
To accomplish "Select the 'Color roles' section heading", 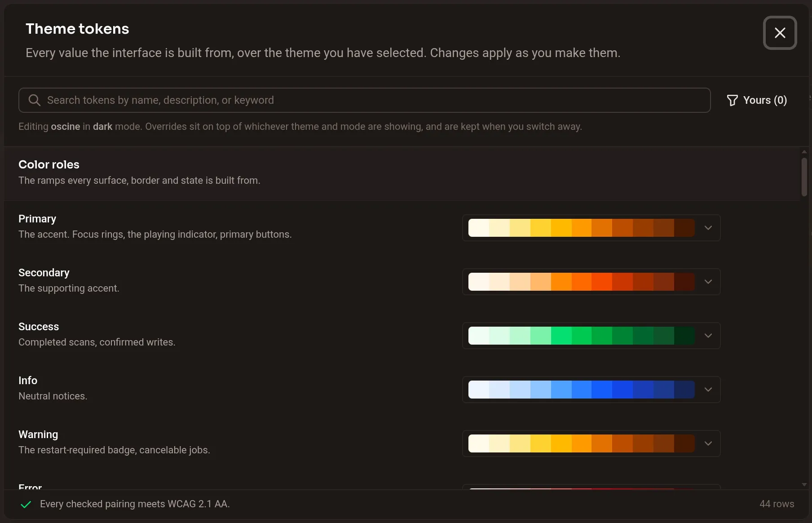I will click(49, 164).
